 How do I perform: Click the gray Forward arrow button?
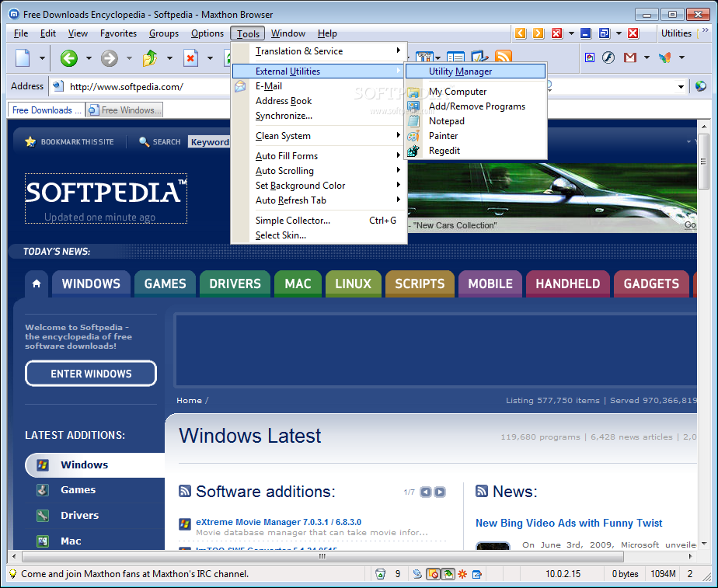[x=110, y=58]
